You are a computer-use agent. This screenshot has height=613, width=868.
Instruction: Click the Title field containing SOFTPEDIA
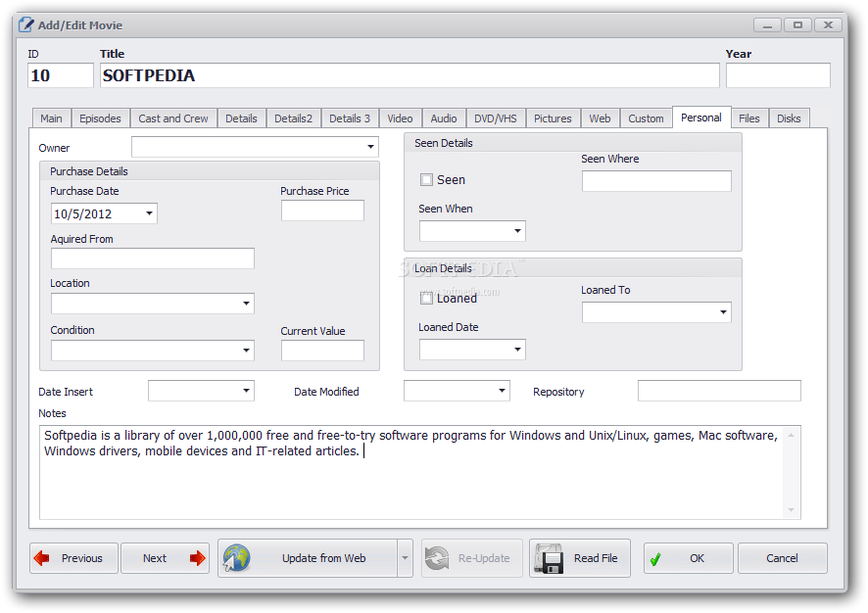410,75
